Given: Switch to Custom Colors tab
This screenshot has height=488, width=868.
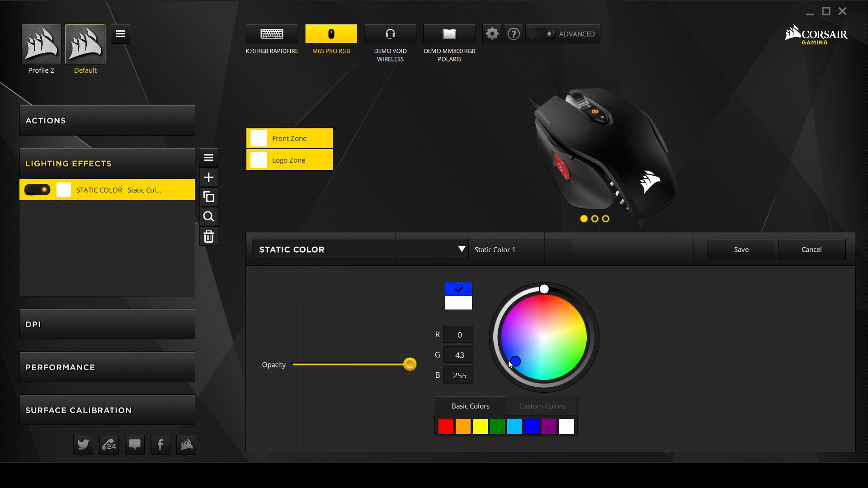Looking at the screenshot, I should click(x=541, y=406).
